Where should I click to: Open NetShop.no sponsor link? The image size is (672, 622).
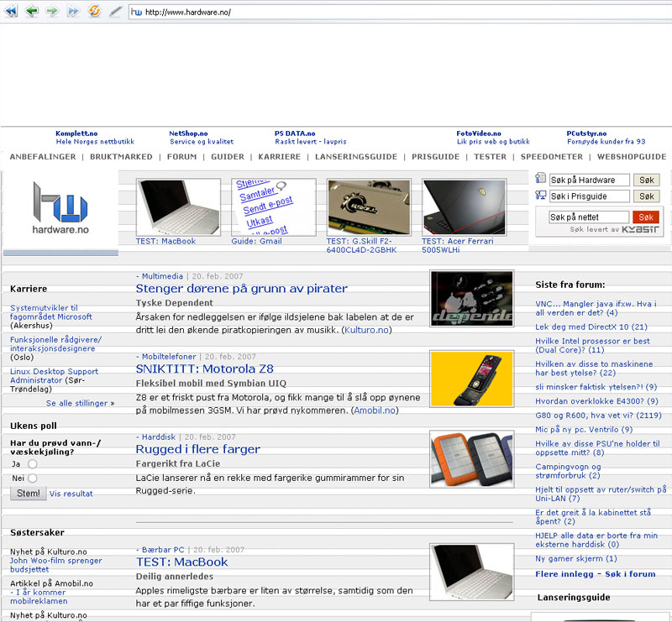(188, 133)
